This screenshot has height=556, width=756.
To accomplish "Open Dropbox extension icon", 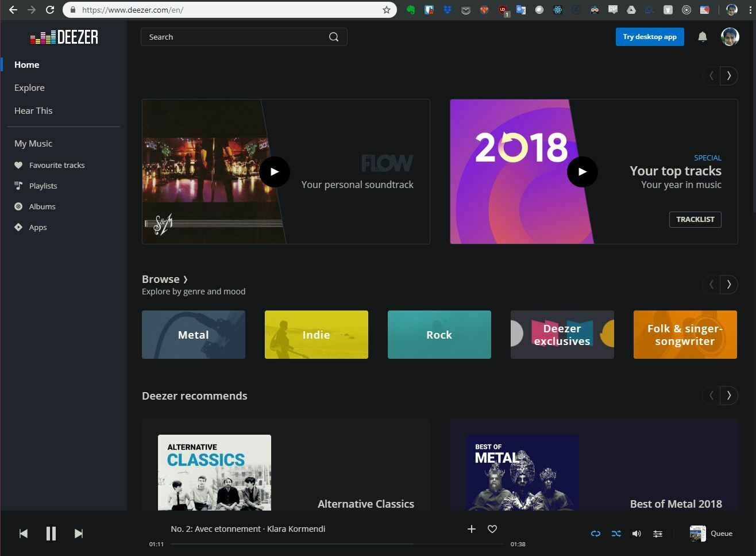I will 448,10.
